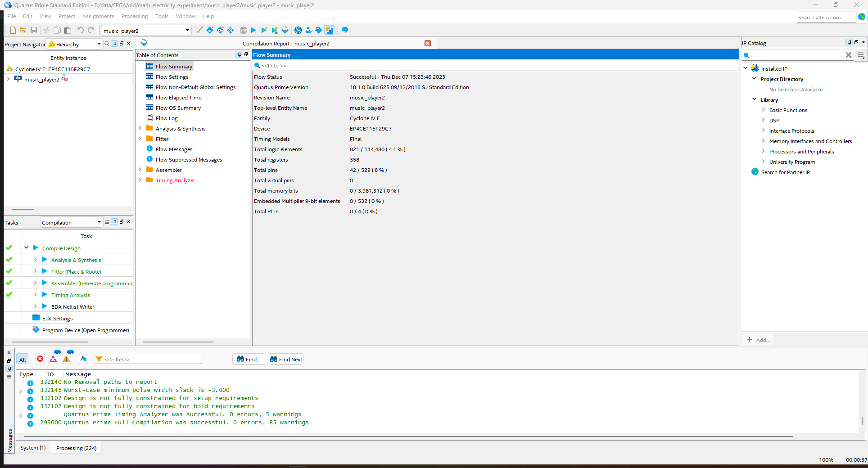The height and width of the screenshot is (468, 868).
Task: Click the Find... button in messages
Action: 249,359
